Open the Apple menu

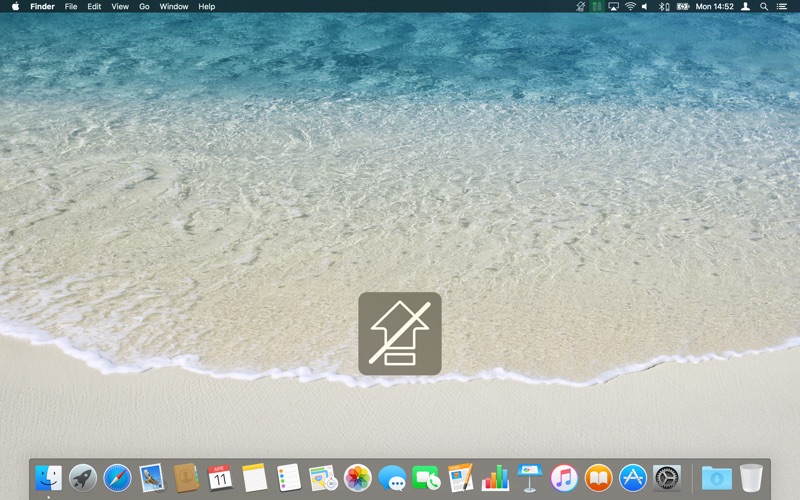tap(15, 7)
